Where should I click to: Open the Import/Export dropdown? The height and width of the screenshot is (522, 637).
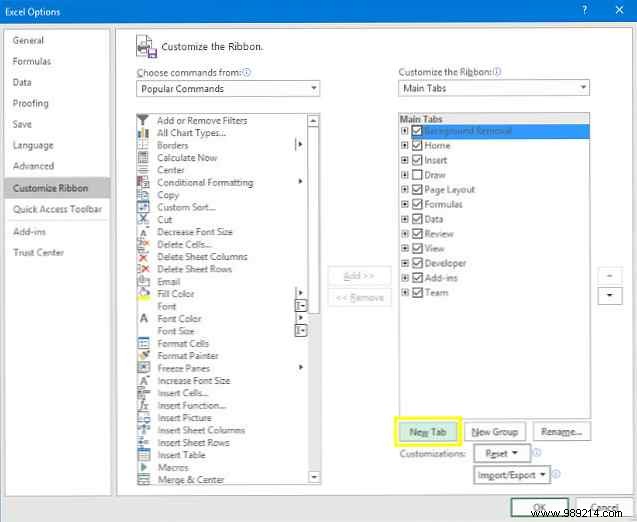[511, 475]
